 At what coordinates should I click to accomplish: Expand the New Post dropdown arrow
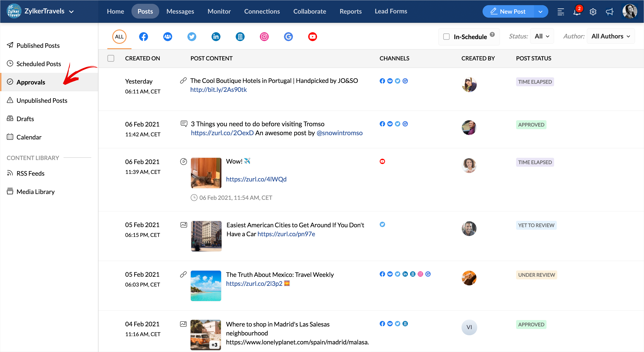pos(540,11)
